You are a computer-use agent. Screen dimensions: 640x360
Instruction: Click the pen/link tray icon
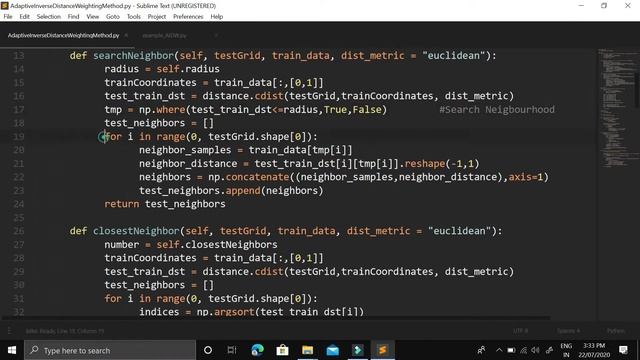tap(549, 350)
